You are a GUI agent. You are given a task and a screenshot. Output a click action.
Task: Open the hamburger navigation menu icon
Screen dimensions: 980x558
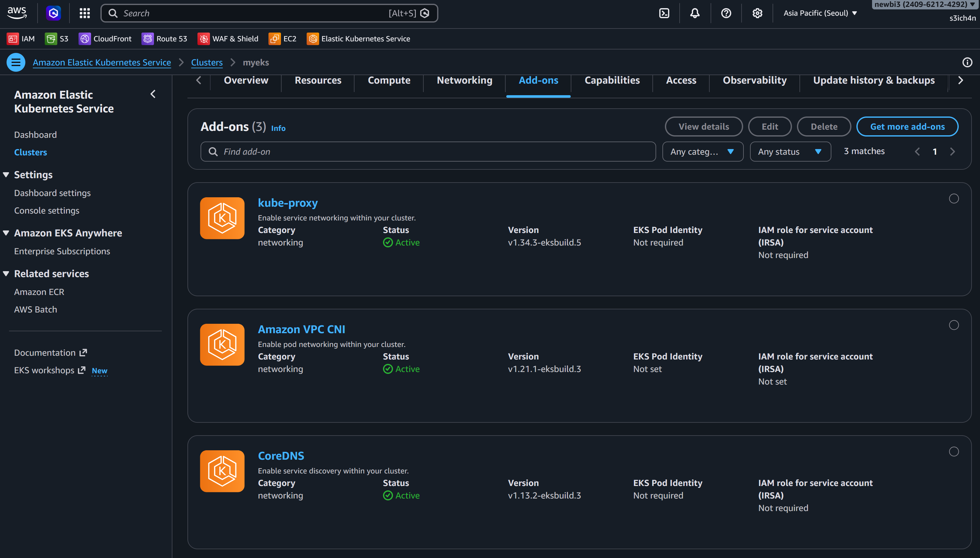(x=16, y=62)
